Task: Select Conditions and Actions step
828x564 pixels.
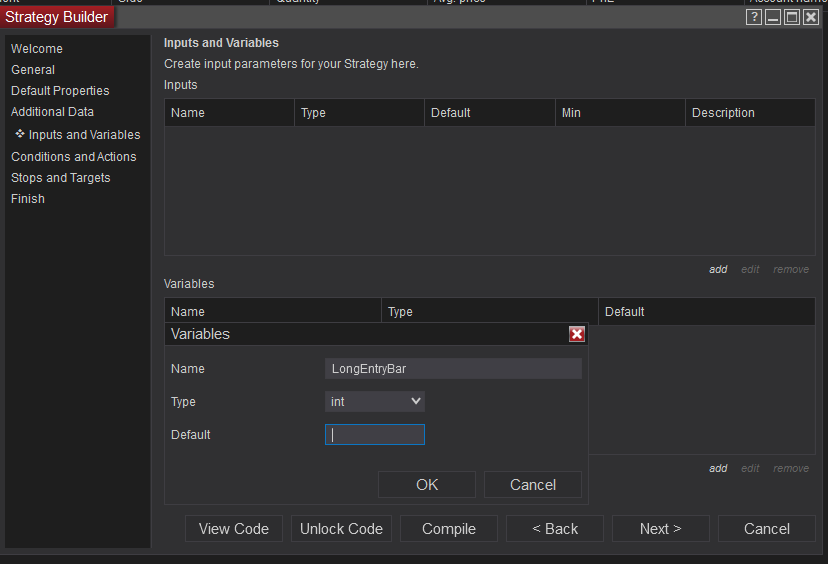Action: (x=74, y=157)
